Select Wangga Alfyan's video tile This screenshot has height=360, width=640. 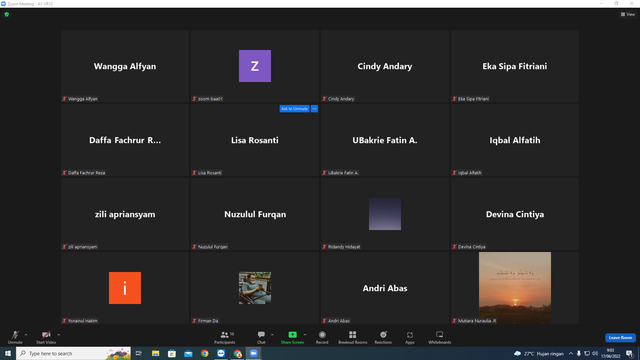pos(125,66)
